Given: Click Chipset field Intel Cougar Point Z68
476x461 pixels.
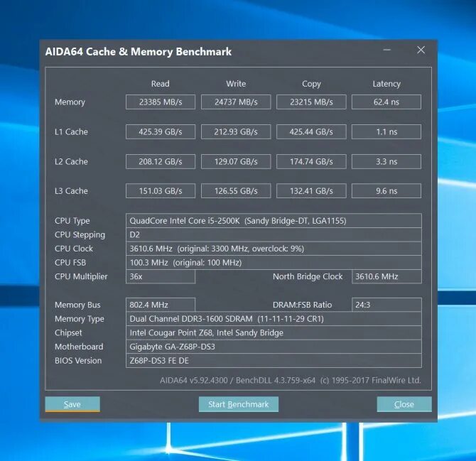Looking at the screenshot, I should coord(274,332).
